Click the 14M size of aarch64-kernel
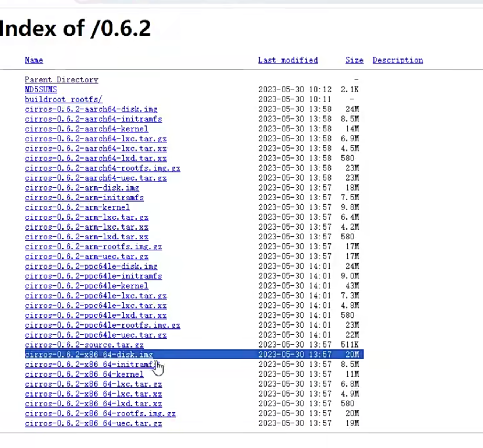 [352, 129]
